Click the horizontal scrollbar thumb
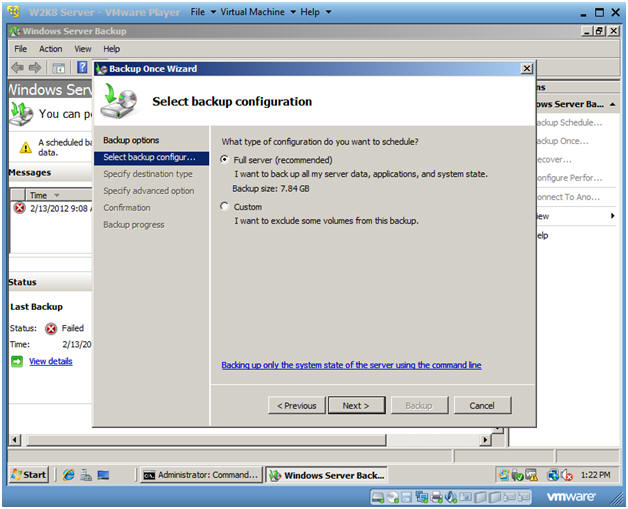 pos(207,440)
